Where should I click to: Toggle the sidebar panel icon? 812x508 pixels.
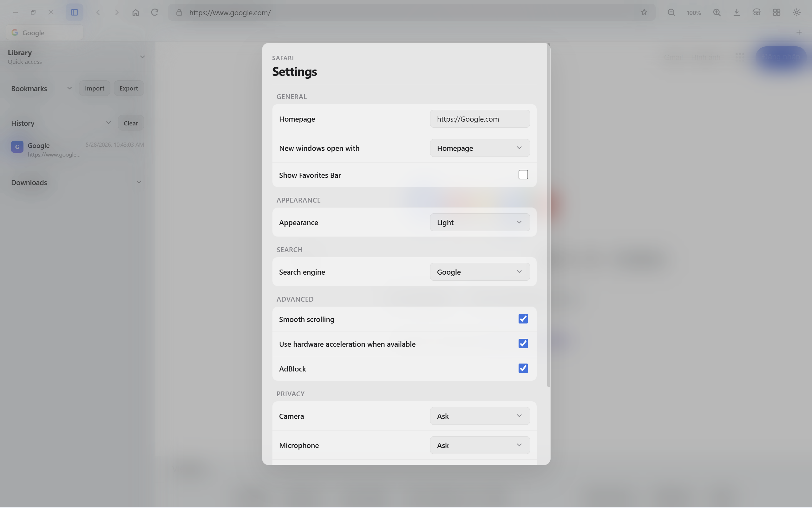pyautogui.click(x=74, y=12)
